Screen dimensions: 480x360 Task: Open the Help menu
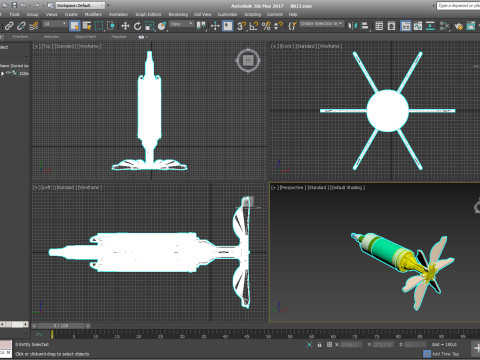(293, 14)
